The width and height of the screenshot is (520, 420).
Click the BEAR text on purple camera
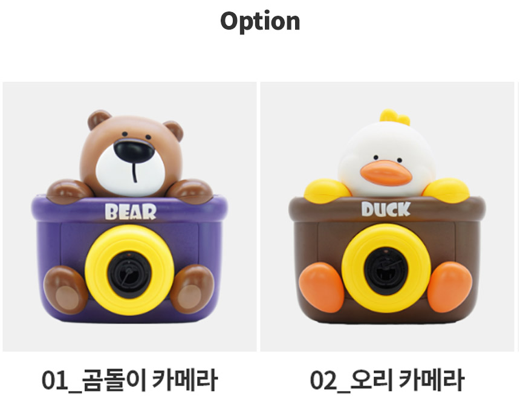(x=131, y=212)
